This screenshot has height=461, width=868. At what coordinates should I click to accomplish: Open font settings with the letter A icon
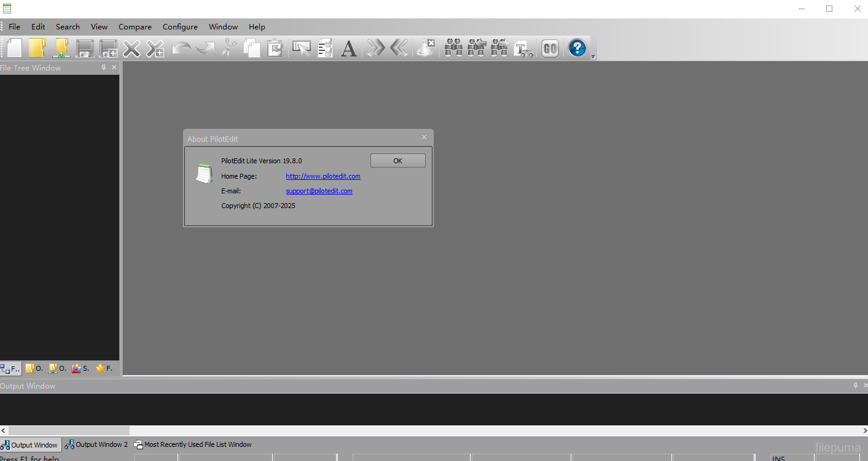[x=348, y=48]
